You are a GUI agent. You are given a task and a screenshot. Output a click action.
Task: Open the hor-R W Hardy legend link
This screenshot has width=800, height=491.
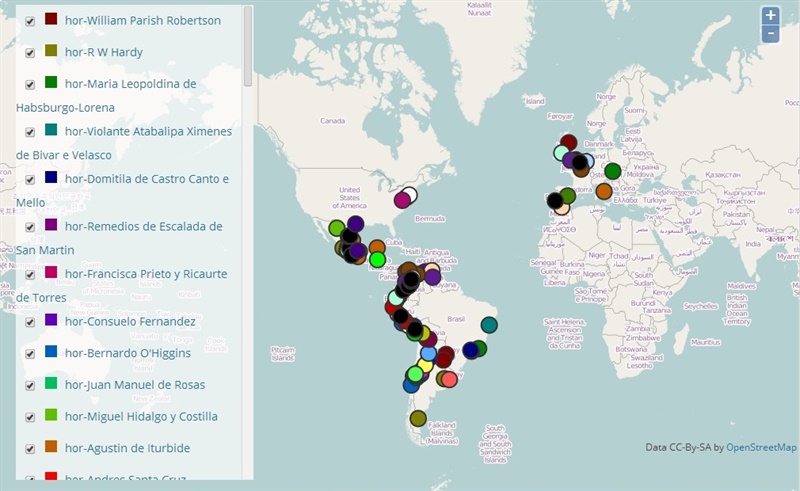click(104, 52)
